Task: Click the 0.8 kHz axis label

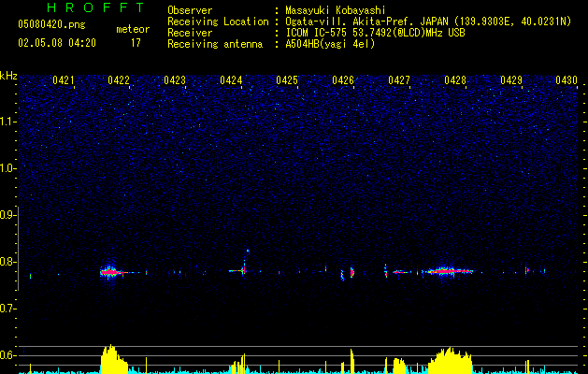Action: [8, 262]
